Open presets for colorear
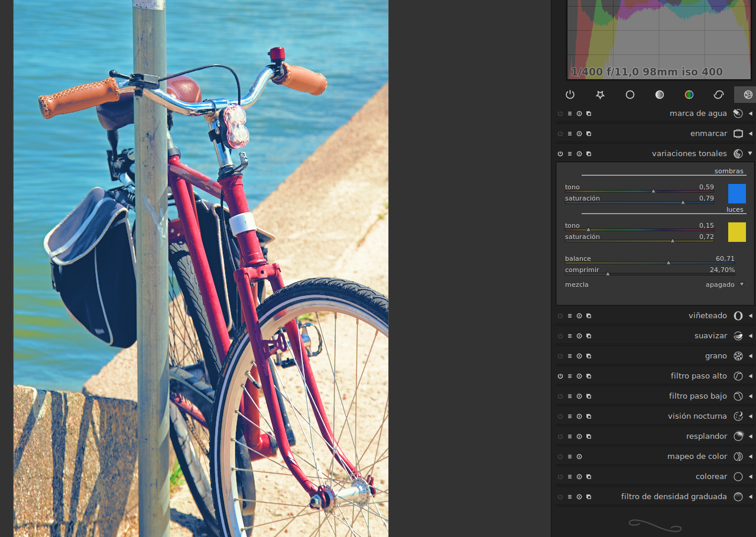The height and width of the screenshot is (537, 756). (570, 477)
